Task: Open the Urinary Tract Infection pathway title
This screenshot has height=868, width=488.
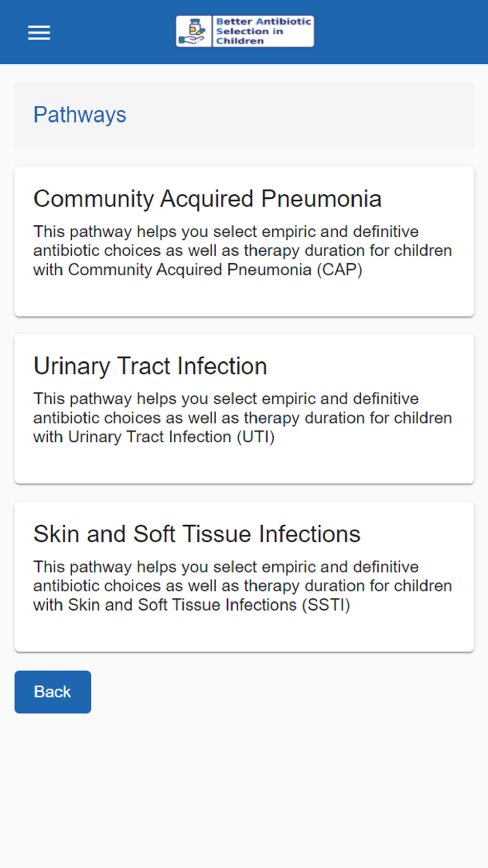Action: (150, 366)
